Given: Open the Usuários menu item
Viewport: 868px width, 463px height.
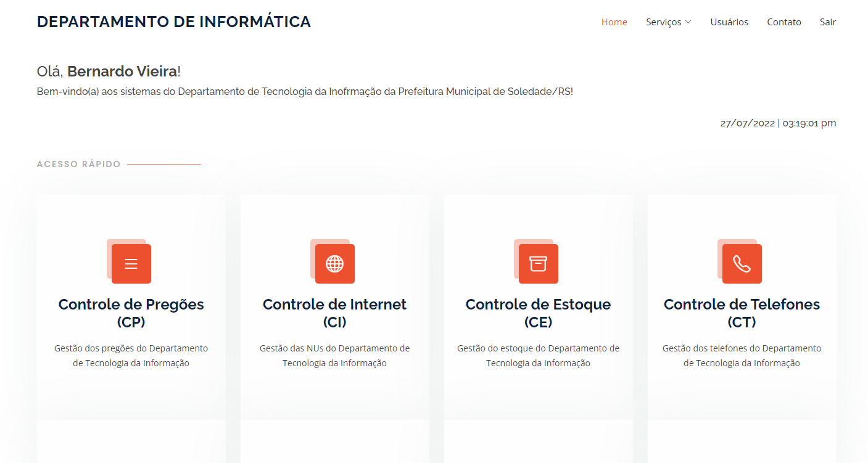Looking at the screenshot, I should pos(729,22).
